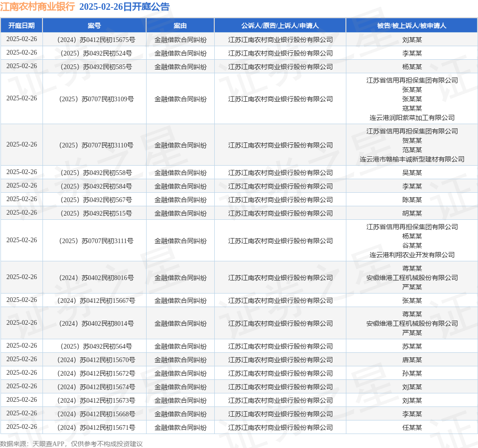The width and height of the screenshot is (478, 448).
Task: Select defendant 连云港利翔农业开发有限公司
Action: pos(412,255)
